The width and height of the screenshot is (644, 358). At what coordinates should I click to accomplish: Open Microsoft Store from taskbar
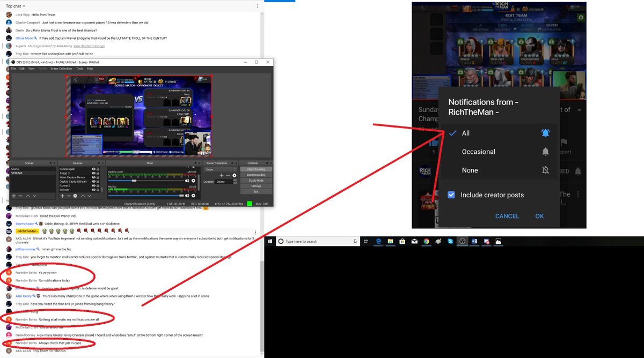tap(402, 242)
